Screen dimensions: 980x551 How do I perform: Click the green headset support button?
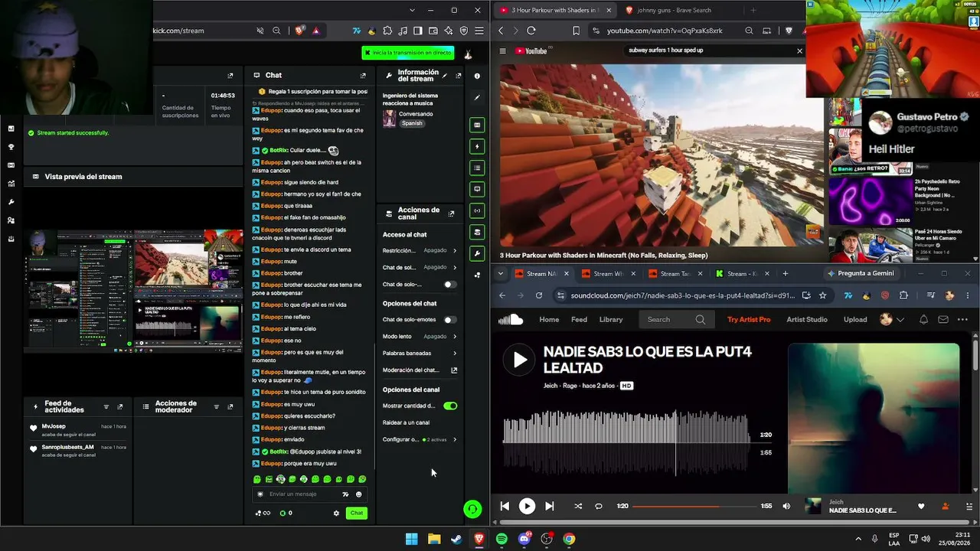click(472, 509)
